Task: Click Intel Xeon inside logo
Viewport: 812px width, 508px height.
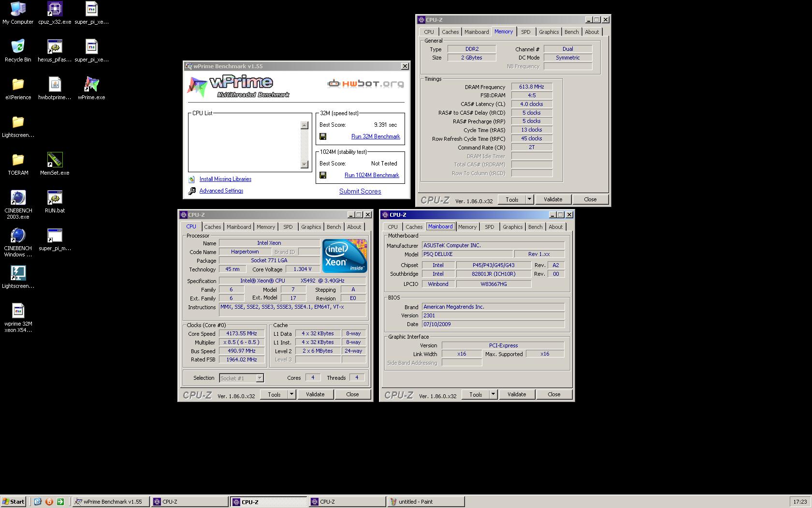Action: point(345,256)
